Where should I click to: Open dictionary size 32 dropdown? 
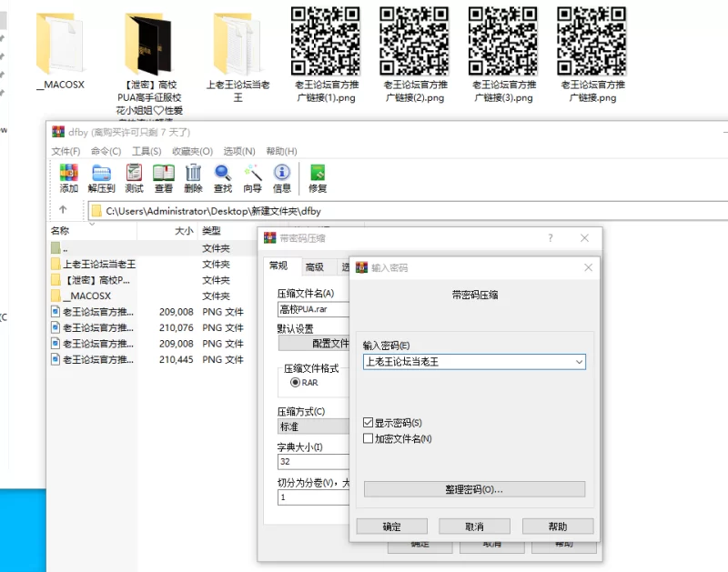313,462
